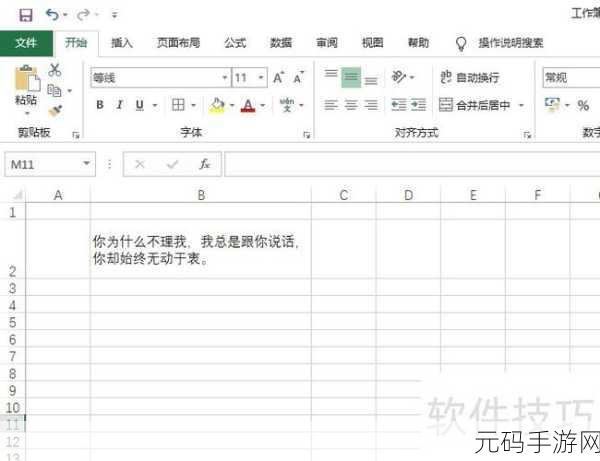This screenshot has width=600, height=461.
Task: Open the 字体 group dialog launcher
Action: [307, 135]
